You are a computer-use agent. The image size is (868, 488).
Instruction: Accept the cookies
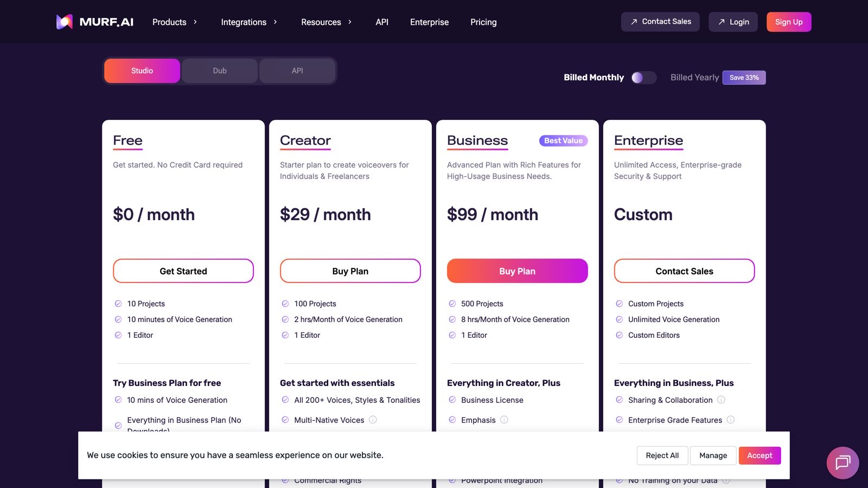[x=759, y=455]
